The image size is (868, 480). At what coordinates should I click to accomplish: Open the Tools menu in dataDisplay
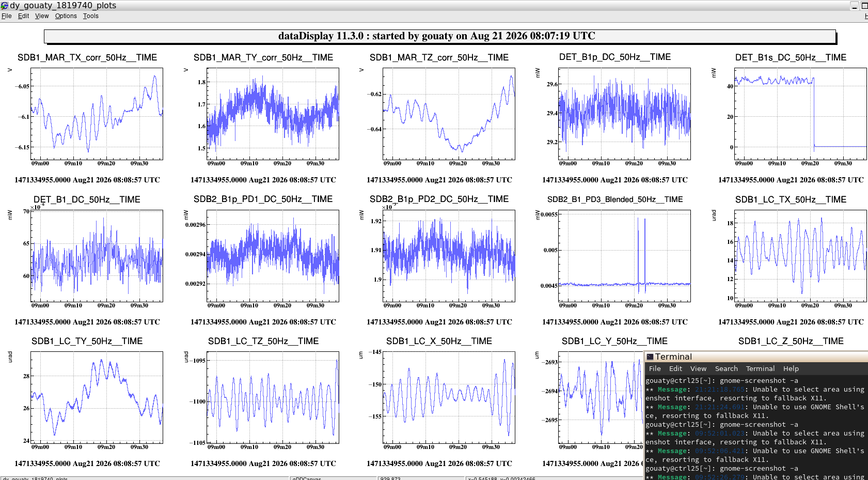click(x=91, y=16)
